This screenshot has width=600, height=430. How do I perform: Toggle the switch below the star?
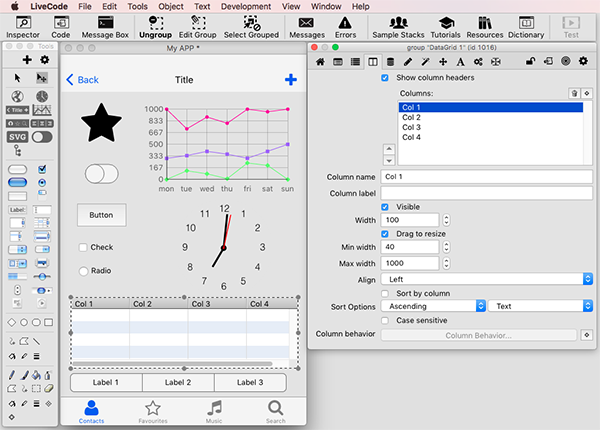(x=101, y=174)
